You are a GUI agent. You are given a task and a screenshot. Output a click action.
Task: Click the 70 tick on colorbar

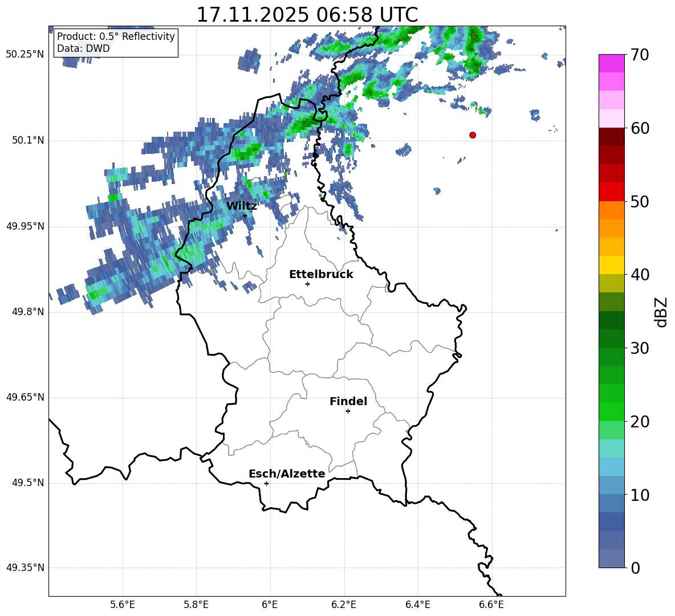coord(640,55)
